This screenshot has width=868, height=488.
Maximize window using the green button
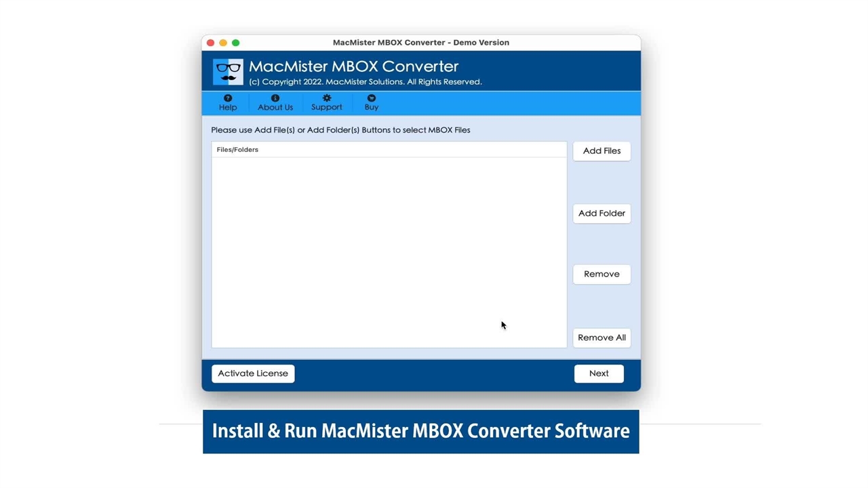click(236, 43)
